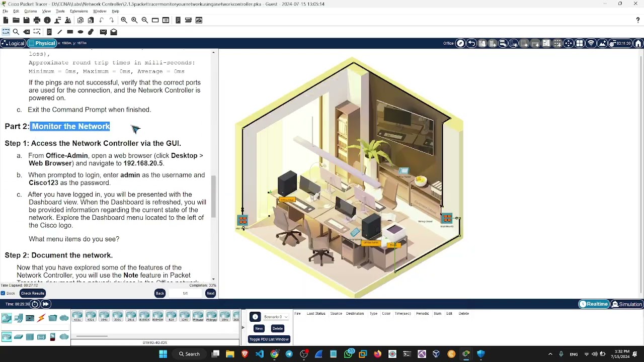Select the 2911 router device

pyautogui.click(x=131, y=317)
